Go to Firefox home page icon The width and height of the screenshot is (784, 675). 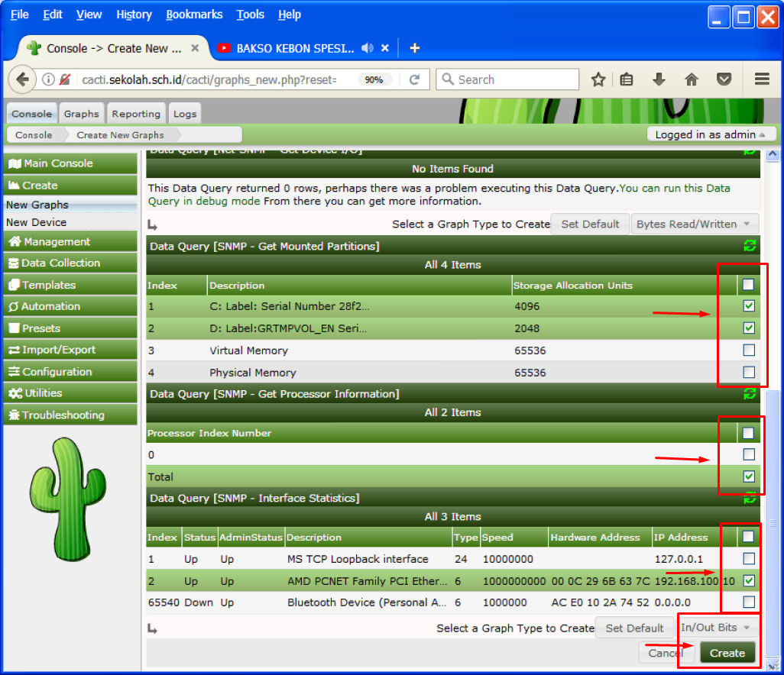point(692,79)
